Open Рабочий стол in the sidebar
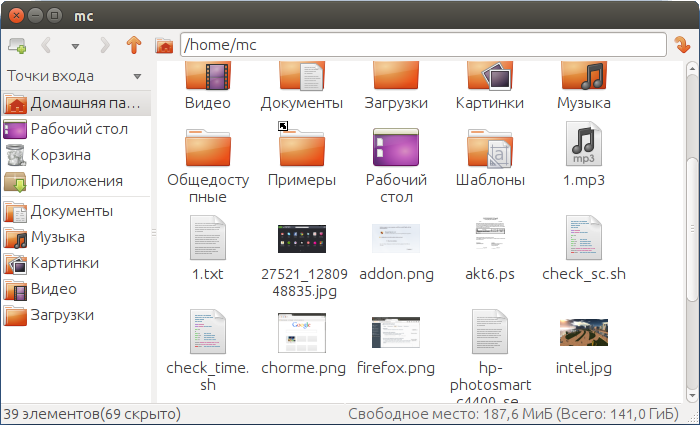The width and height of the screenshot is (700, 425). (x=76, y=129)
